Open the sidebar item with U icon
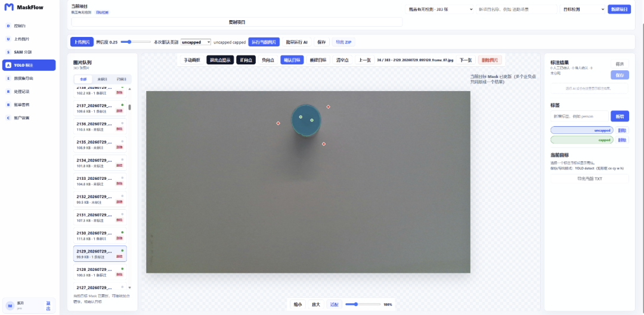644x315 pixels. tap(29, 39)
